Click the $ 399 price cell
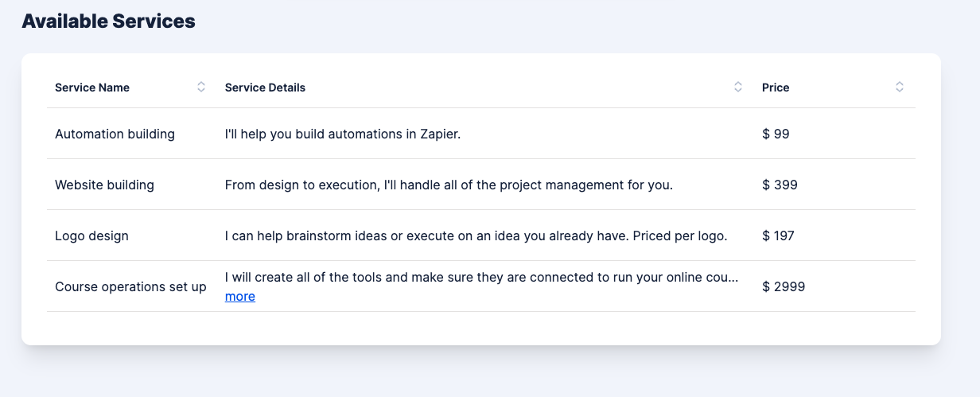The width and height of the screenshot is (980, 397). [780, 185]
